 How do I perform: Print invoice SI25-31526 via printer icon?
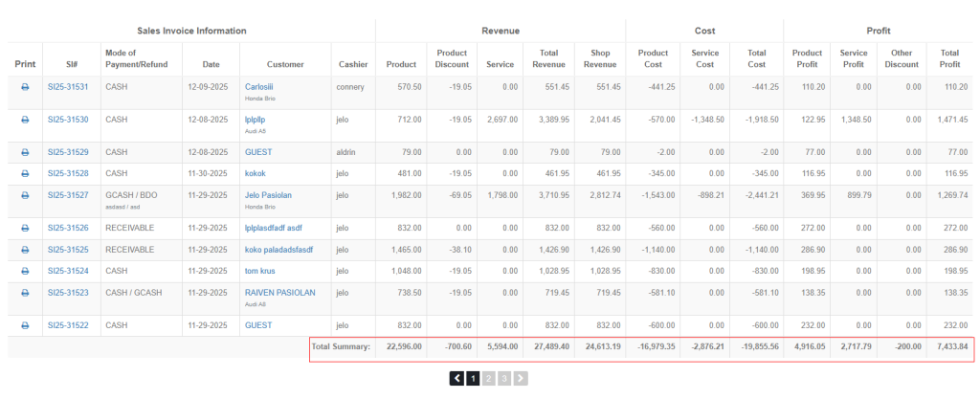point(25,228)
